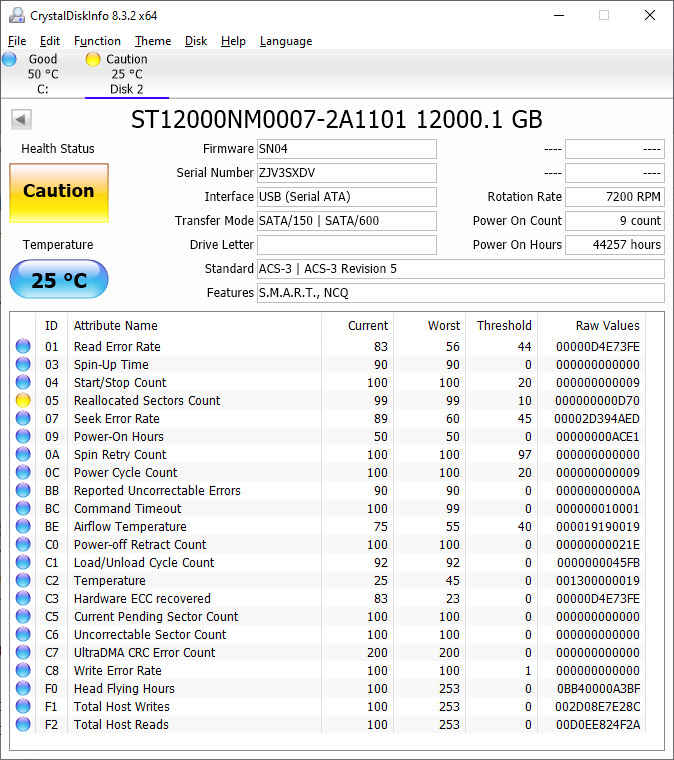Click the 25 °C temperature button
This screenshot has width=674, height=760.
[x=59, y=279]
